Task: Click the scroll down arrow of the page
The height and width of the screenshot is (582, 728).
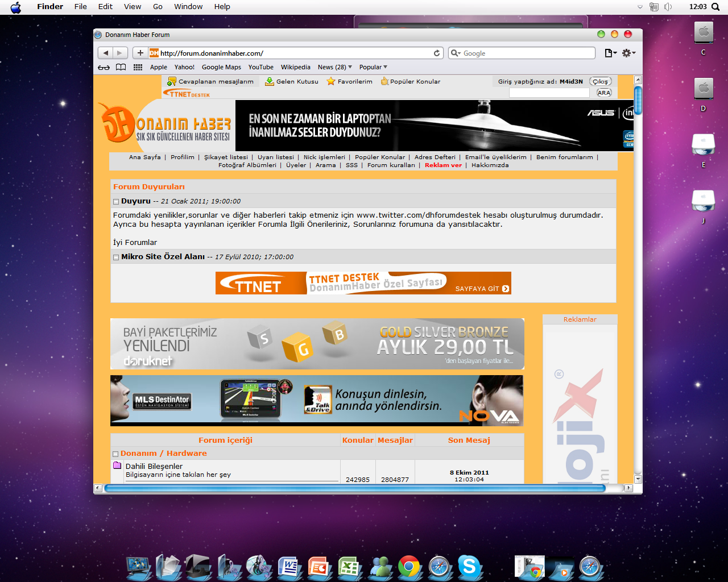Action: 638,479
